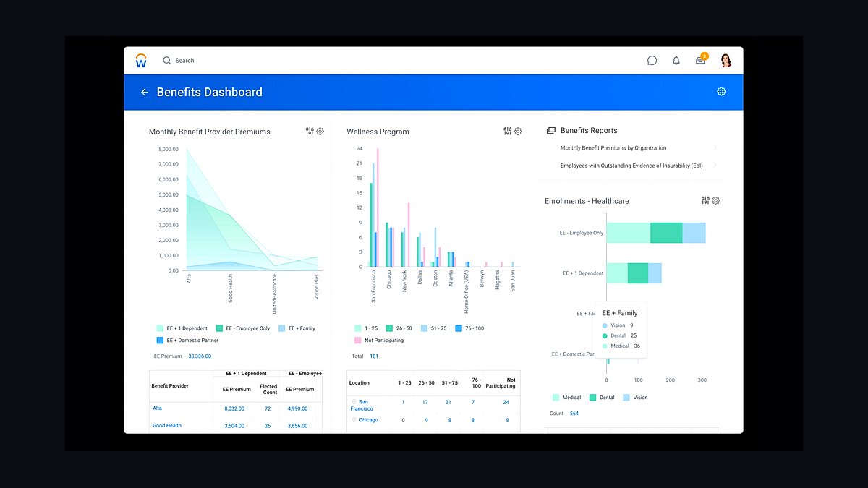Click the tall pink San Francisco bar

378,207
